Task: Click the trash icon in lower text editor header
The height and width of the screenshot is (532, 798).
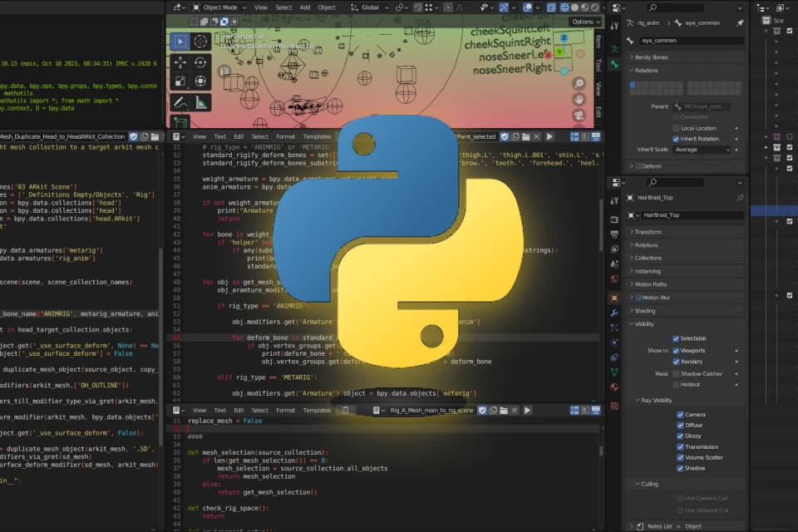Action: tap(346, 411)
